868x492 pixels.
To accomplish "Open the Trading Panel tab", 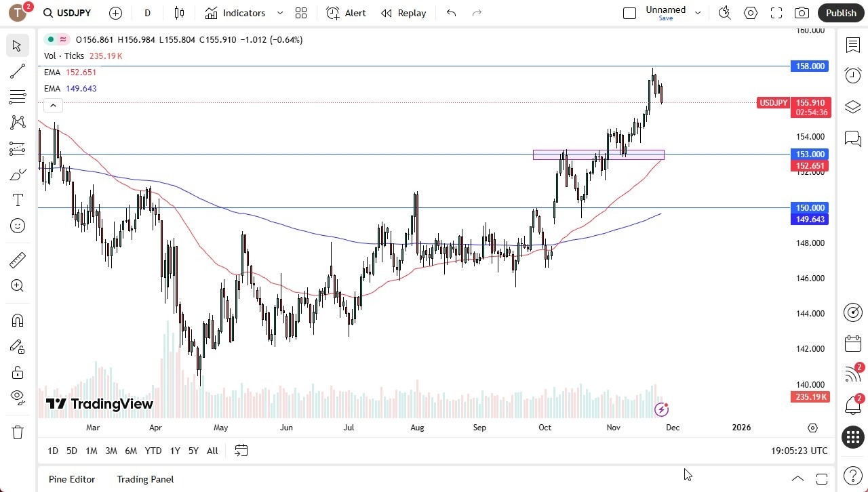I will pos(144,479).
